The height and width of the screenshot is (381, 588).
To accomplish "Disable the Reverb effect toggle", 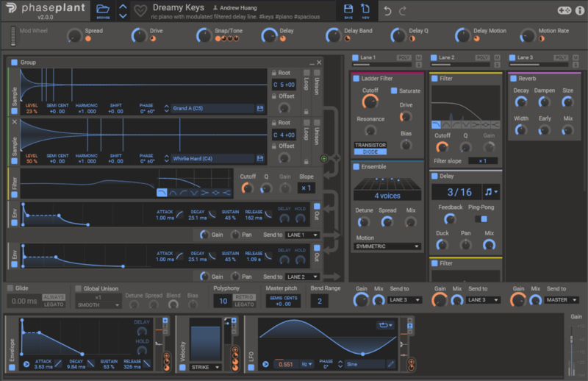I will 512,78.
